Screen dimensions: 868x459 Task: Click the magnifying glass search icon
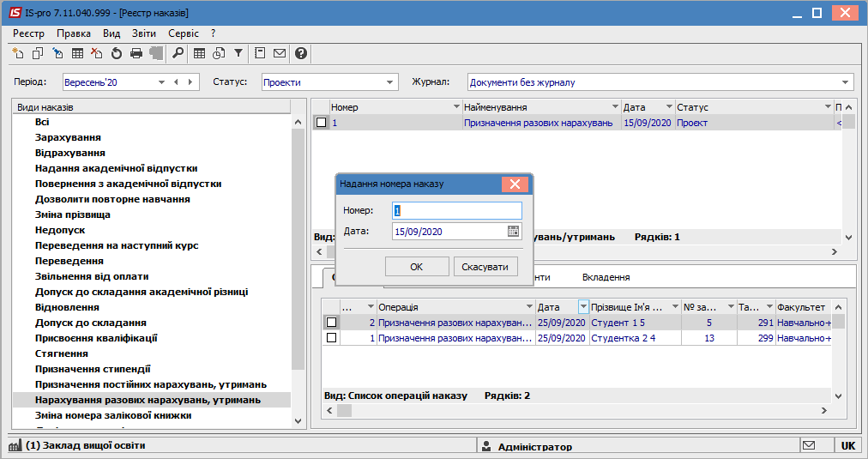coord(178,53)
